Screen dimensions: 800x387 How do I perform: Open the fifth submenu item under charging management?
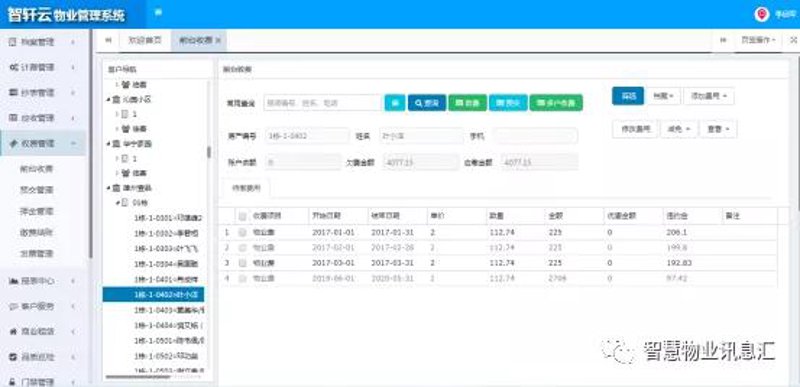(36, 253)
